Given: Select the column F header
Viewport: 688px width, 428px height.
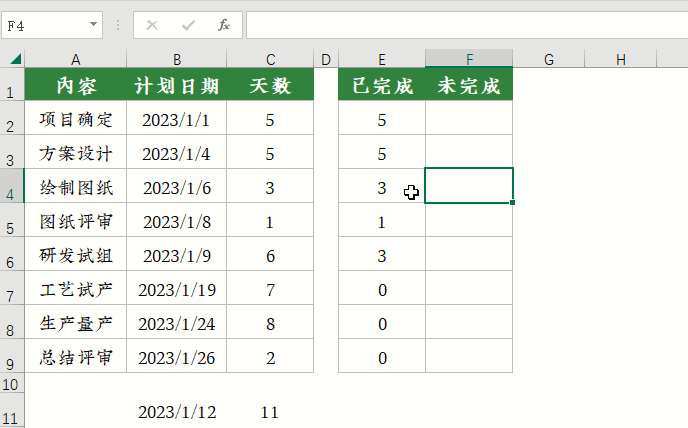Looking at the screenshot, I should coord(469,59).
